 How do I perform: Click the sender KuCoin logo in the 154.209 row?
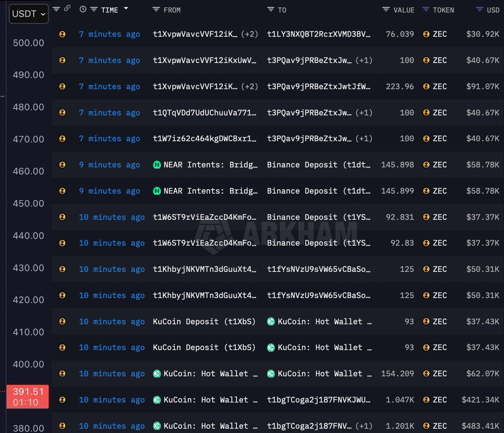pos(157,373)
